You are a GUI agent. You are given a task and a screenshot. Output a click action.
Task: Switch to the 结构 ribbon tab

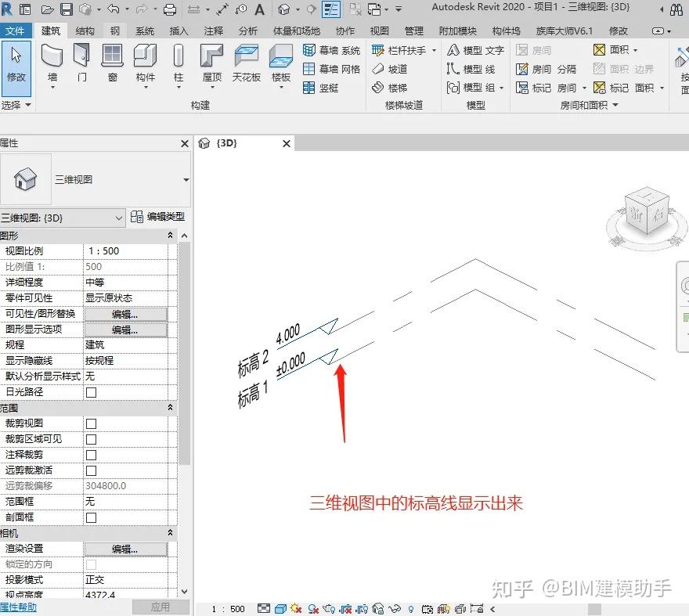(85, 31)
